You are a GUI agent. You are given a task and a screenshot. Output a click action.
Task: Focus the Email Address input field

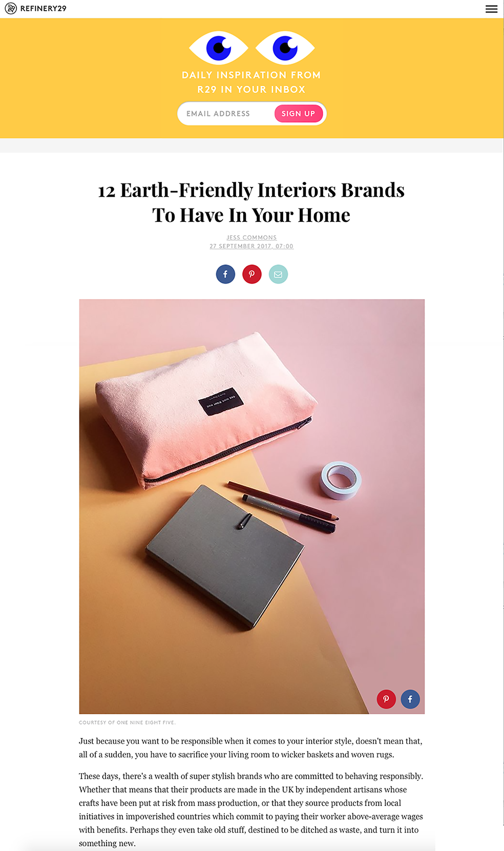pyautogui.click(x=226, y=114)
